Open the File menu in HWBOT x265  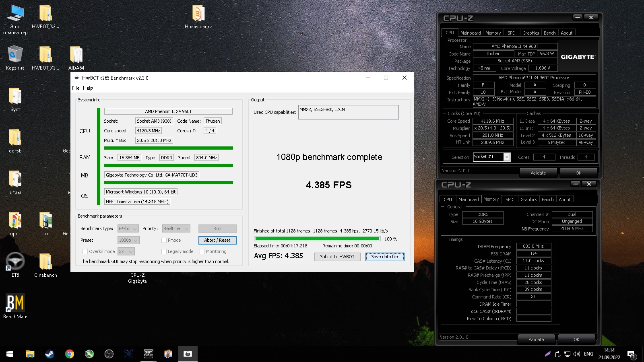pos(76,88)
